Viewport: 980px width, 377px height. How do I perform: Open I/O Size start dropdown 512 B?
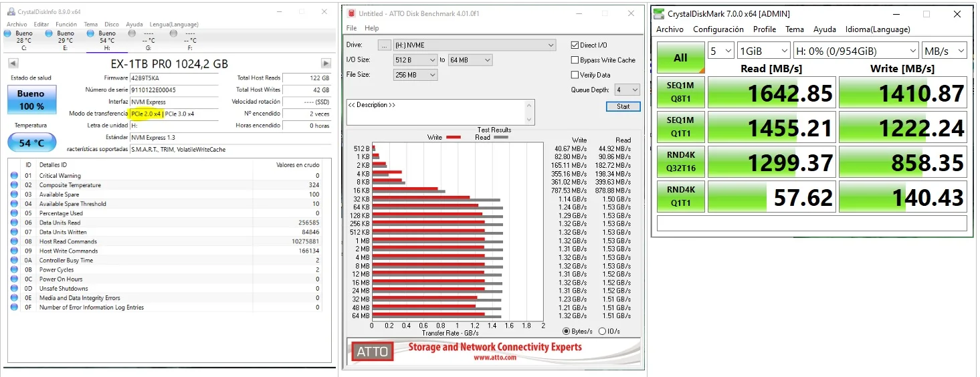(415, 60)
